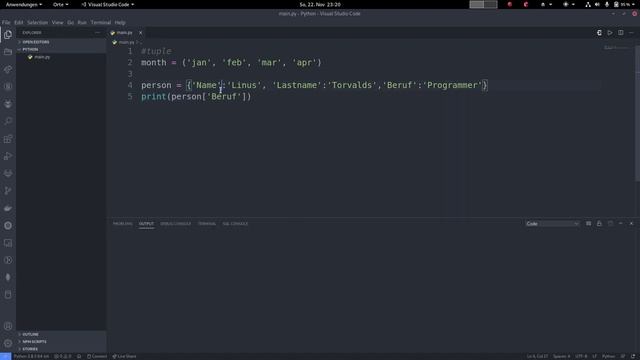Start Live Share from status bar
The image size is (640, 360).
[124, 356]
